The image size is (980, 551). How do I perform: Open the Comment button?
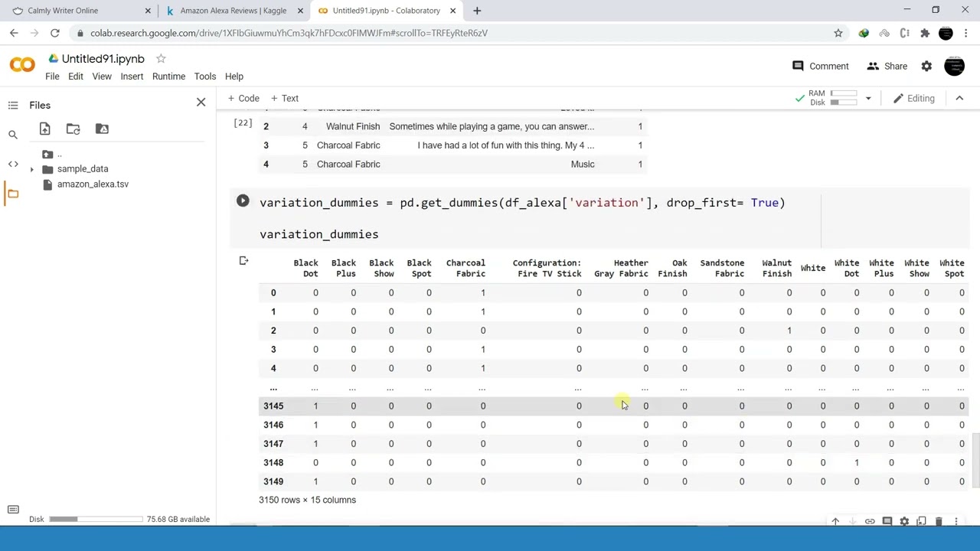tap(820, 66)
